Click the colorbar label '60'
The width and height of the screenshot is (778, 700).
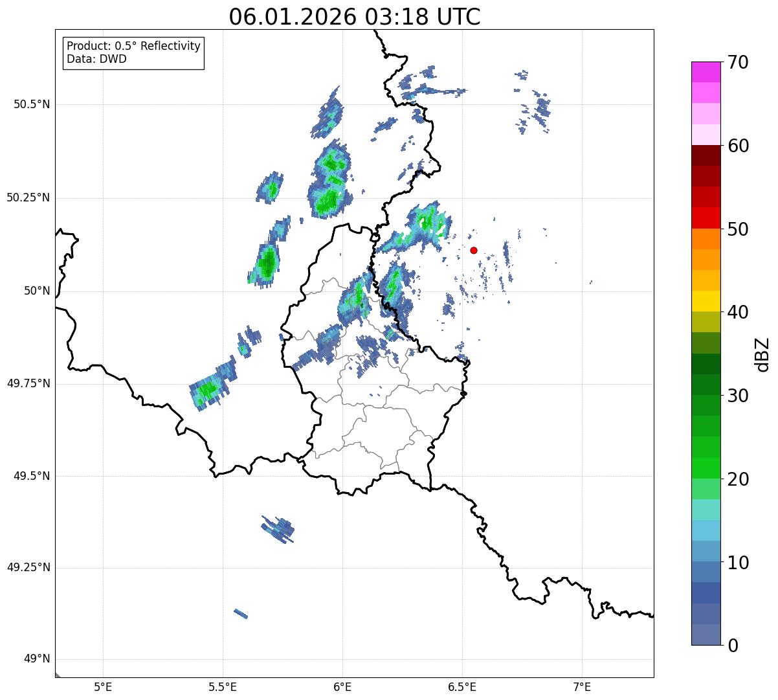click(x=738, y=146)
